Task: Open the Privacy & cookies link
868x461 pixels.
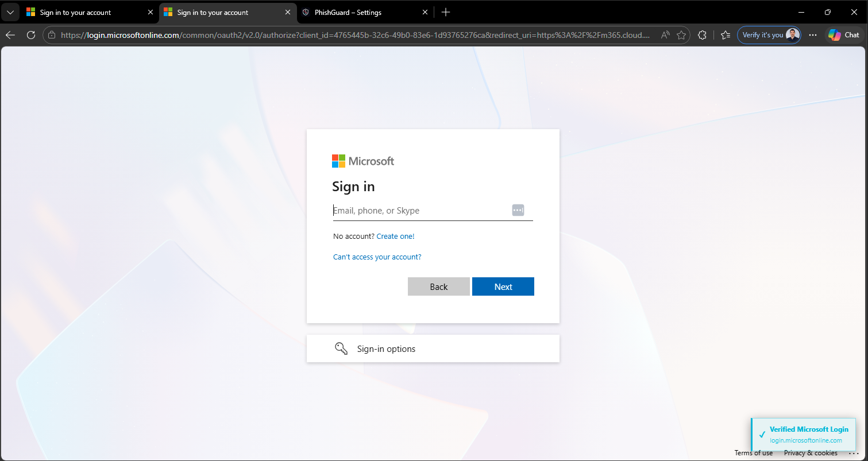Action: point(811,453)
